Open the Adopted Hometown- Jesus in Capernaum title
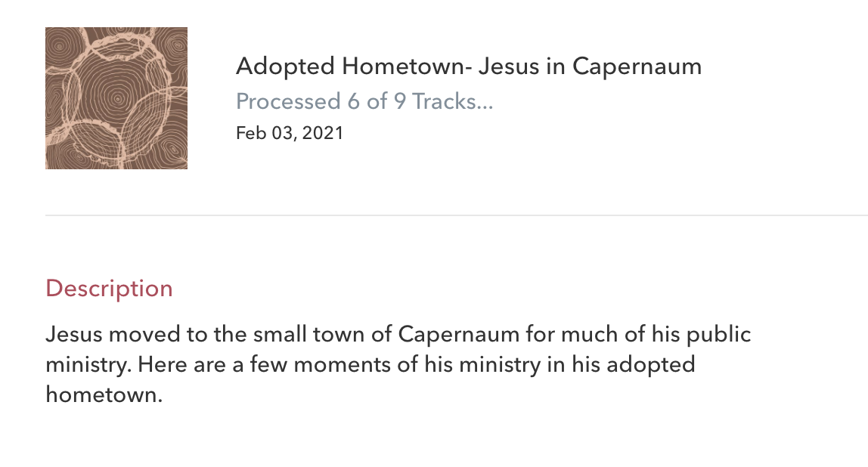The image size is (868, 467). (468, 66)
